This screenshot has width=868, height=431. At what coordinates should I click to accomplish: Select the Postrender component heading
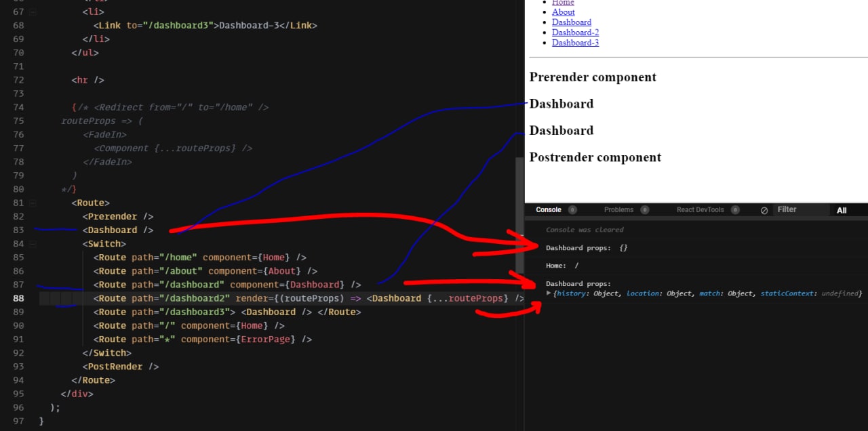(595, 157)
